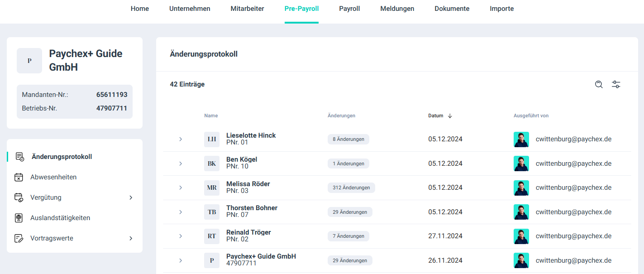Click the LH avatar of Lieselotte Hinck
The width and height of the screenshot is (644, 274).
212,139
